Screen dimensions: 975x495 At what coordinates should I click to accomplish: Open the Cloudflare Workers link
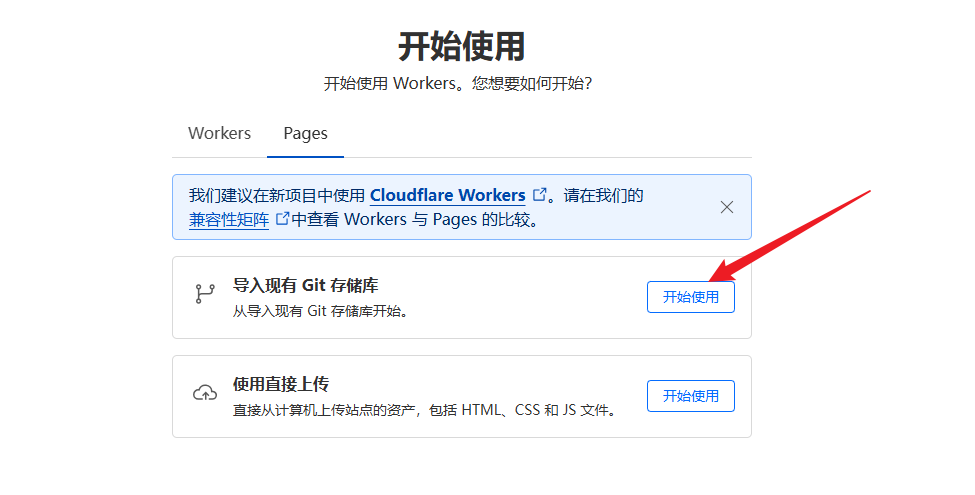(447, 195)
